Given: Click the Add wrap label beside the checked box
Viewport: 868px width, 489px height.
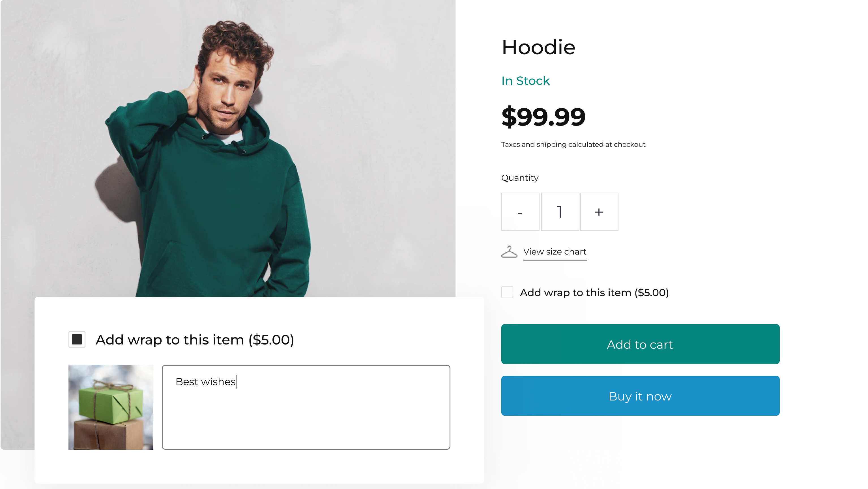Looking at the screenshot, I should coord(195,340).
